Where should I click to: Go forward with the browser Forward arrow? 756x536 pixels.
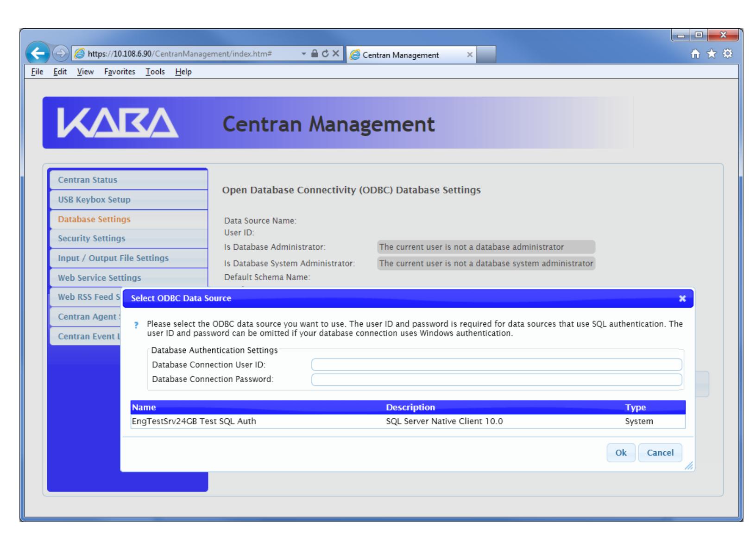coord(61,55)
